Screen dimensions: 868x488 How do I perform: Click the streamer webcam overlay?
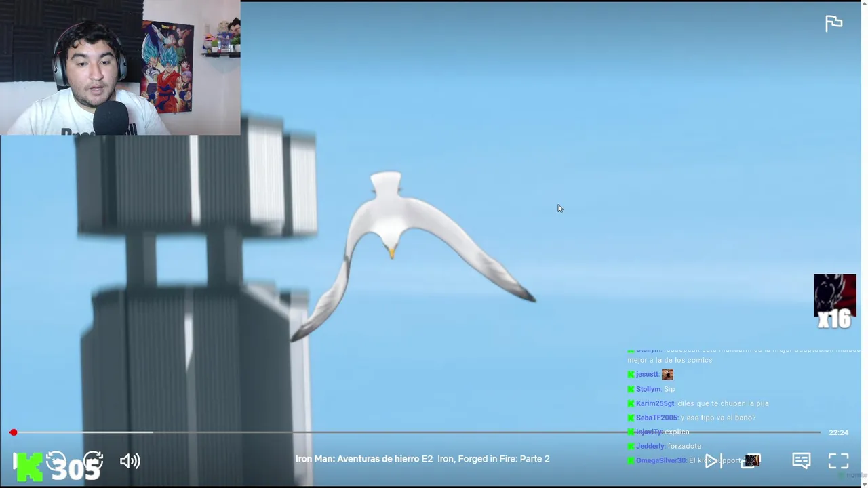pos(120,68)
